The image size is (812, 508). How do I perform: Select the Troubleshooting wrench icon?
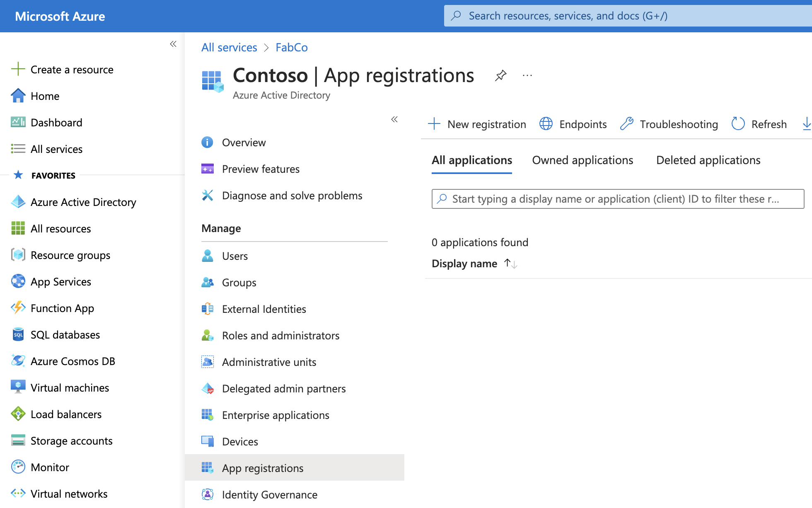[627, 123]
